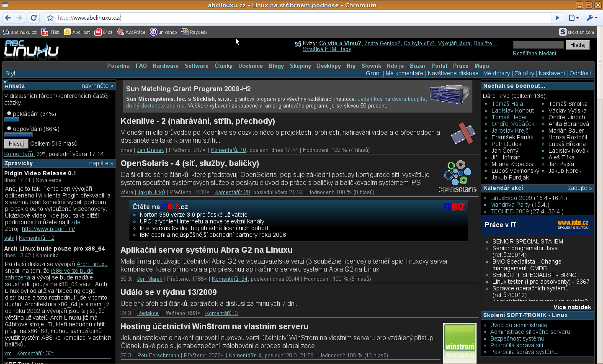Viewport: 603px width, 364px height.
Task: Go back with the browser back arrow
Action: coord(8,18)
